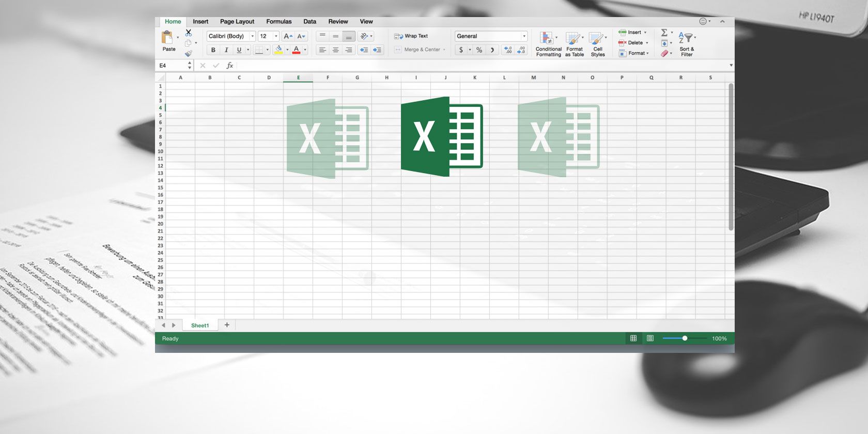Apply yellow fill color
This screenshot has height=434, width=868.
[x=278, y=50]
